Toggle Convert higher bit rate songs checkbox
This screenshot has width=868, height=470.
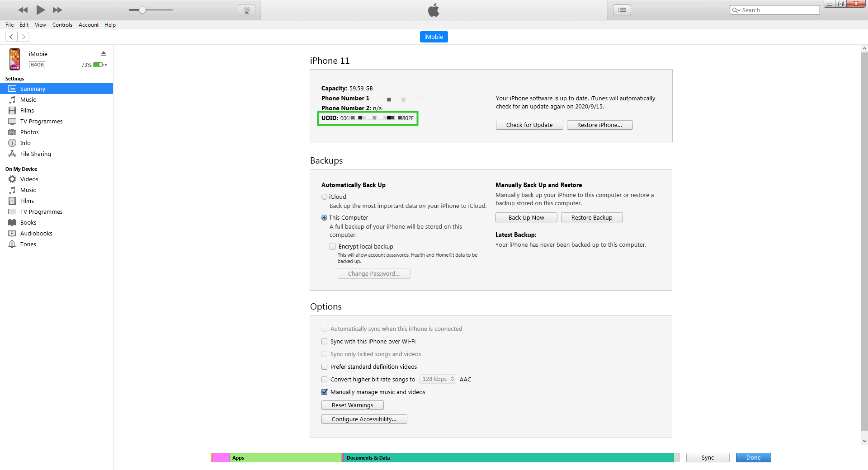coord(324,379)
